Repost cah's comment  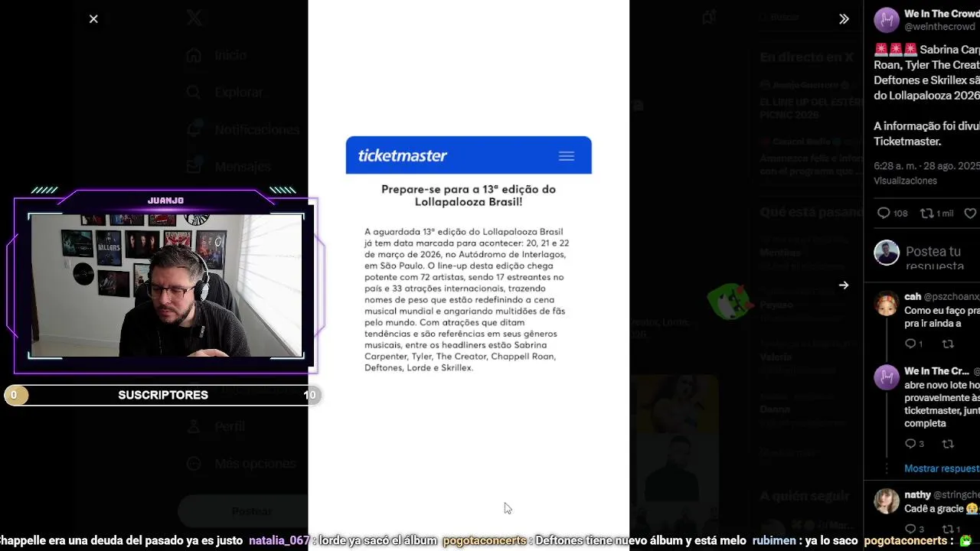(948, 344)
